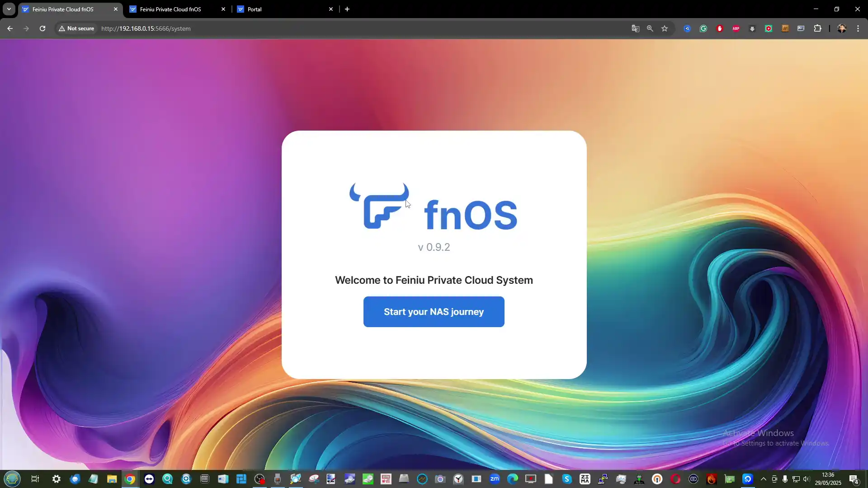868x488 pixels.
Task: Click the microphone tray icon
Action: (785, 479)
